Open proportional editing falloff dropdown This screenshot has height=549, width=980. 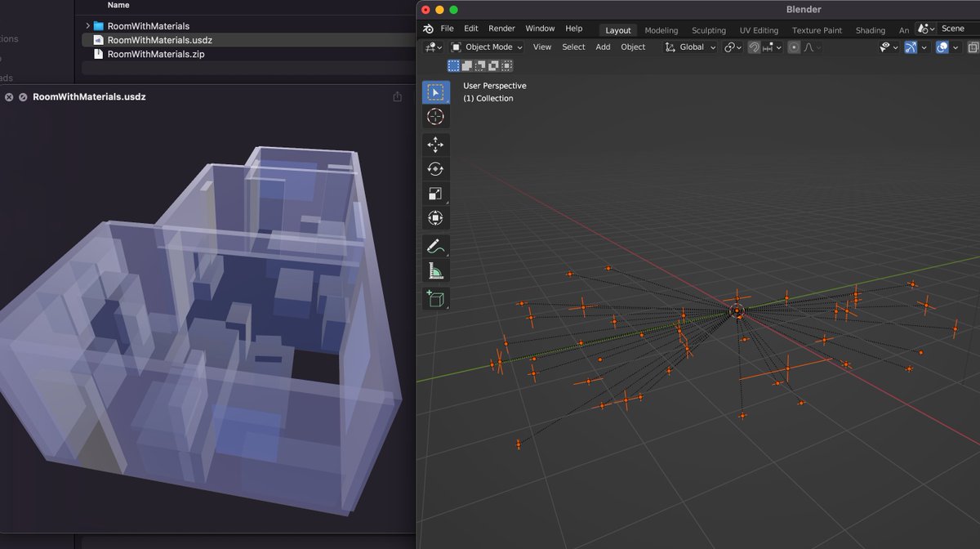pos(812,47)
